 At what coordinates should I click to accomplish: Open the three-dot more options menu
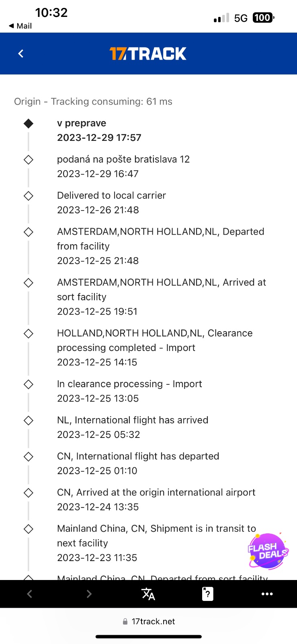click(x=267, y=594)
